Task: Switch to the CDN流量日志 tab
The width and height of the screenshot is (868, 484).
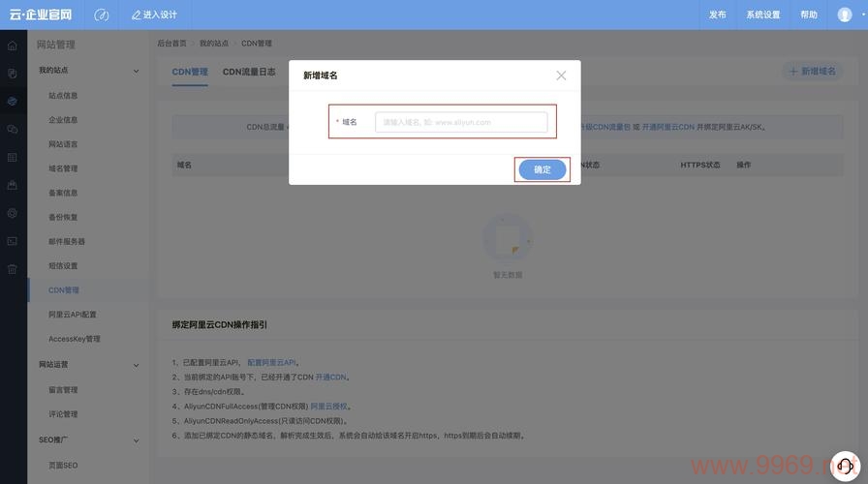Action: pyautogui.click(x=249, y=72)
